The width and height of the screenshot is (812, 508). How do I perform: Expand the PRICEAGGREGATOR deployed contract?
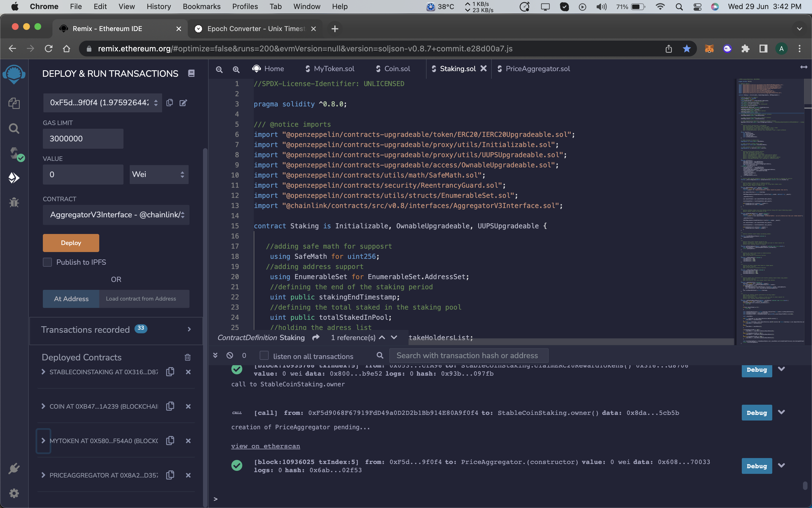[x=43, y=475]
